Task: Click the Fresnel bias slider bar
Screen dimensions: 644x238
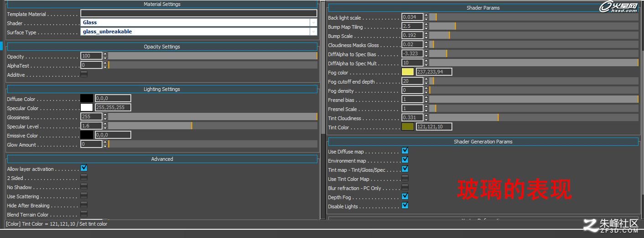Action: [x=534, y=99]
